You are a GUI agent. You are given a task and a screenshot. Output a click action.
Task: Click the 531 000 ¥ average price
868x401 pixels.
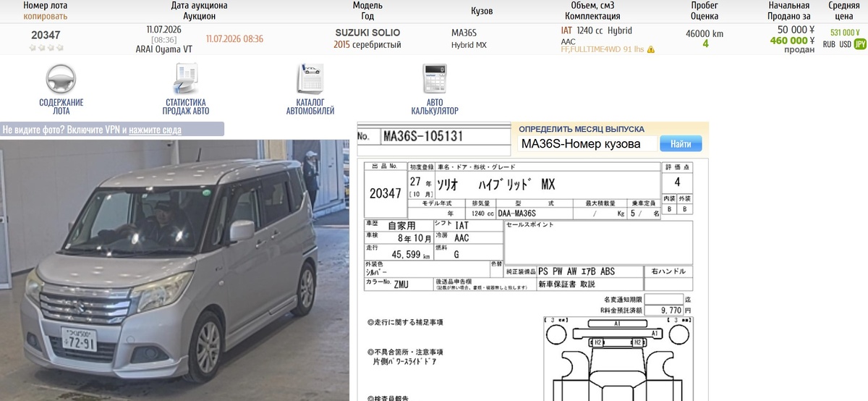click(843, 33)
